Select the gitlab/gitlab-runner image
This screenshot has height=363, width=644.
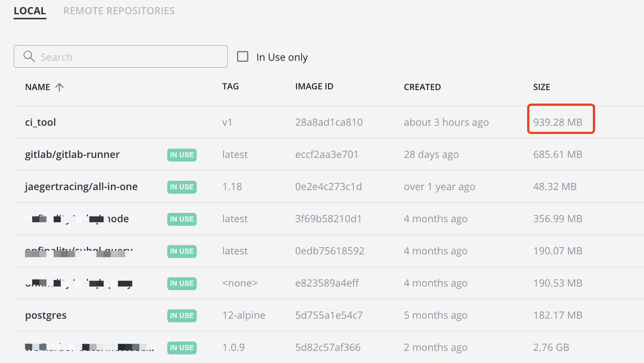coord(72,154)
